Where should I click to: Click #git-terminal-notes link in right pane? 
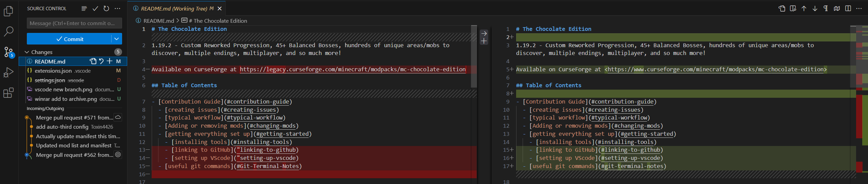[x=632, y=166]
